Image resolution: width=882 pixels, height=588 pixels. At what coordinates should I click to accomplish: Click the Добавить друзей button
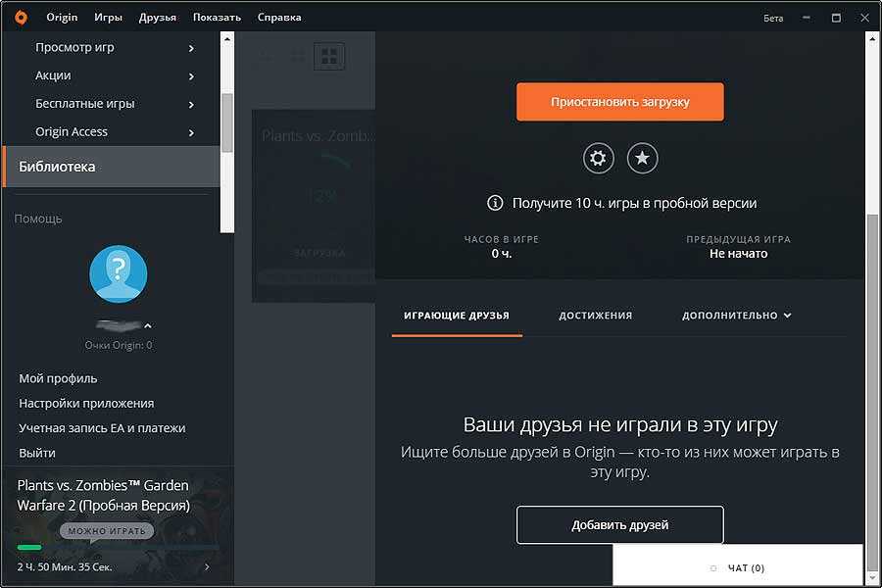(620, 525)
